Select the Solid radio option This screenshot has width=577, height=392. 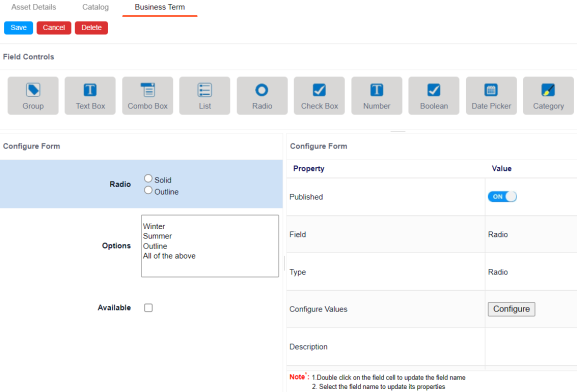click(148, 179)
